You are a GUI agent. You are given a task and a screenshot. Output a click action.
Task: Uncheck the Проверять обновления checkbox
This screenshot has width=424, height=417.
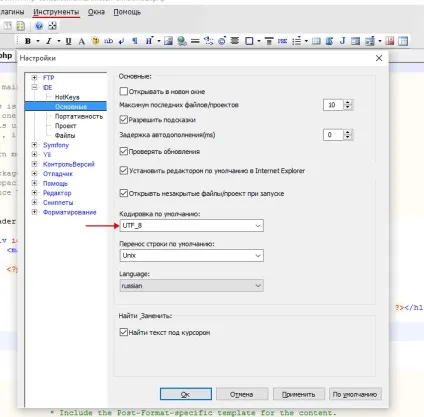point(124,151)
